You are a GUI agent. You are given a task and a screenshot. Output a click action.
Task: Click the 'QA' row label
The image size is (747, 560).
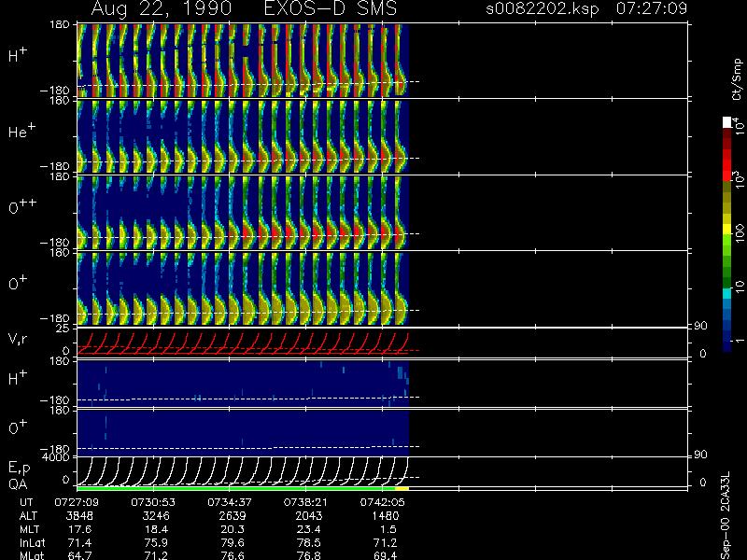point(18,483)
